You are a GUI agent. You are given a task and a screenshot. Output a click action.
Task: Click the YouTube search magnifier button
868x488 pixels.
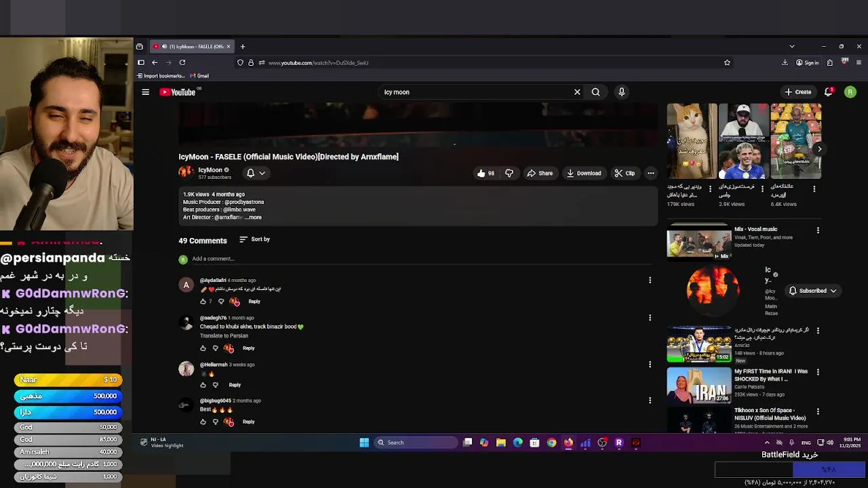coord(595,92)
